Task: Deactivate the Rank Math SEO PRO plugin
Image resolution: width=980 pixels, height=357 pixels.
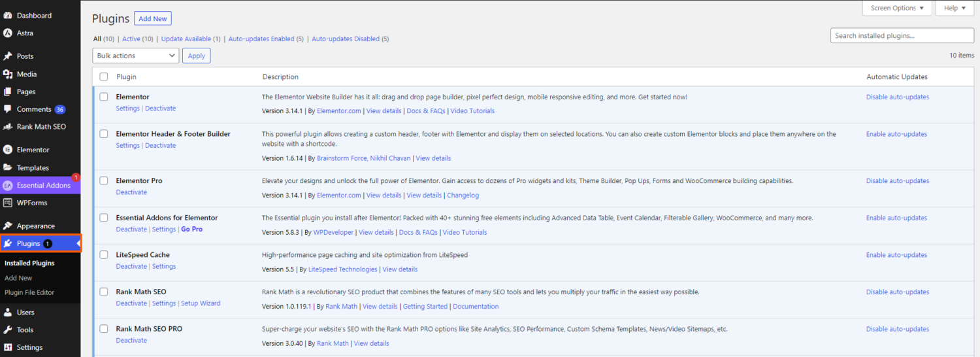Action: point(131,341)
